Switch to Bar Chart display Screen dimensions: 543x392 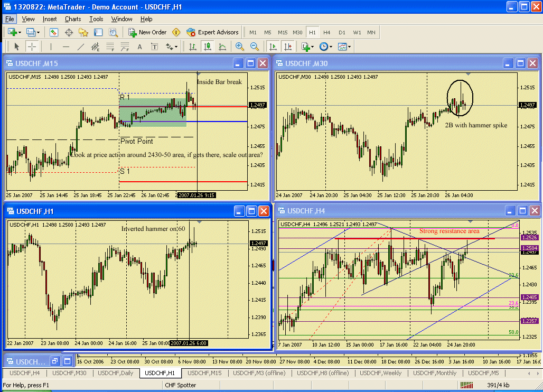[x=193, y=46]
